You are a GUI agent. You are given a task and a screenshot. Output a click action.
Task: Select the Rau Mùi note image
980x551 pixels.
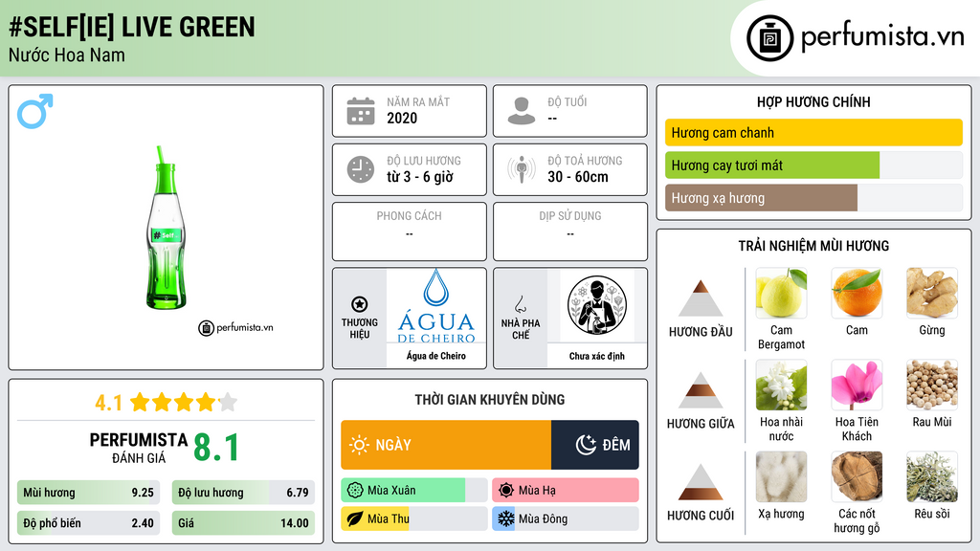tap(932, 385)
